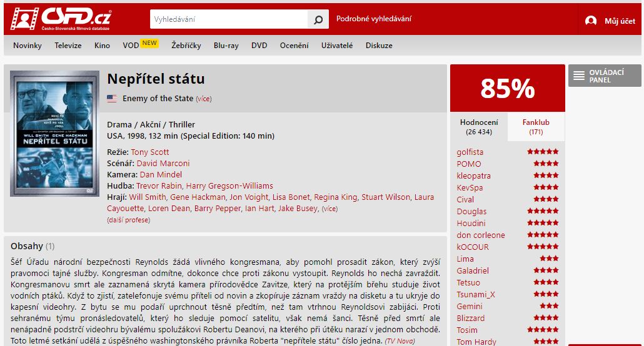Click the CSFD.cz logo
644x346 pixels.
[61, 19]
